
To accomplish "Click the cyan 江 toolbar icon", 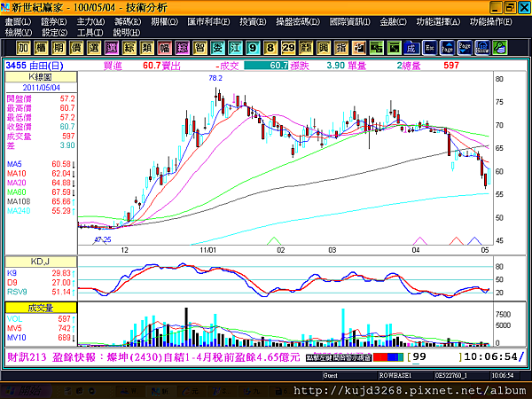I will pyautogui.click(x=235, y=48).
